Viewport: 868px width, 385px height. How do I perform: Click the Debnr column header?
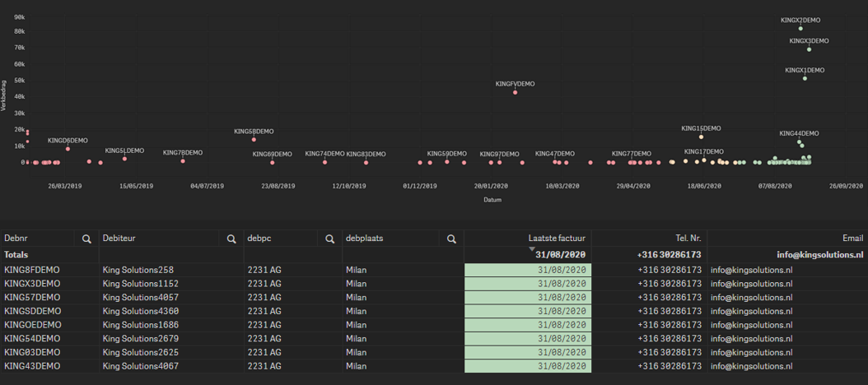tap(16, 239)
